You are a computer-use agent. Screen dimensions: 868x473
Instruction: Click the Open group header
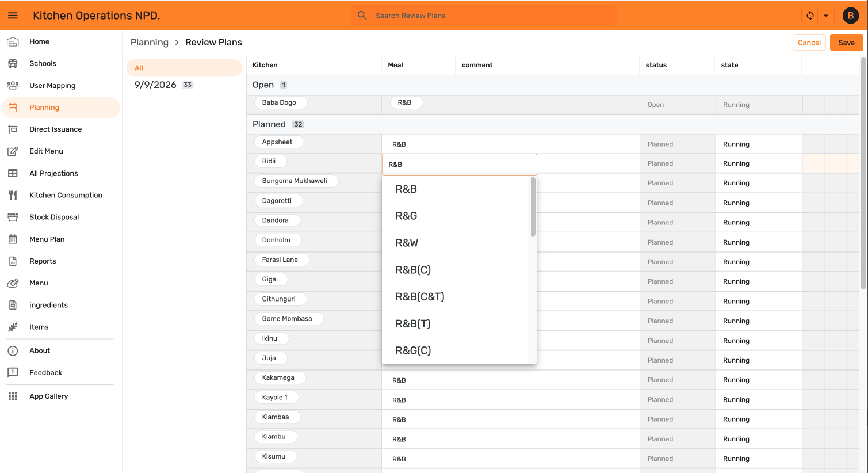coord(552,85)
